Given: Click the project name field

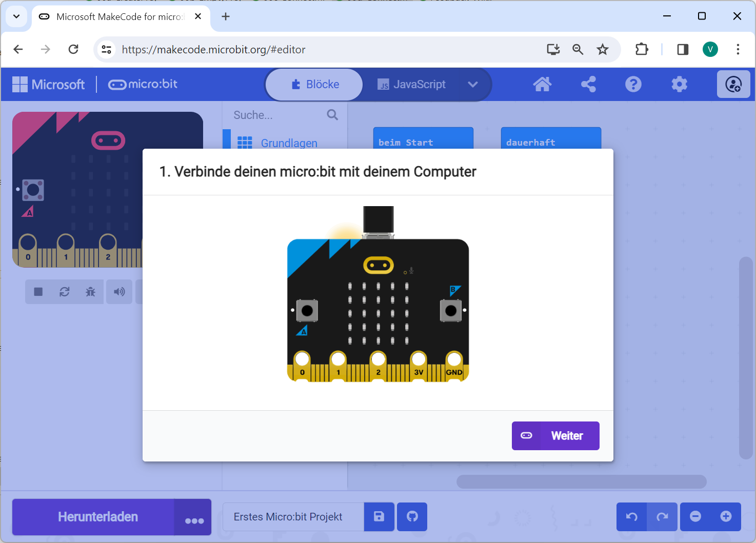Looking at the screenshot, I should (x=293, y=517).
